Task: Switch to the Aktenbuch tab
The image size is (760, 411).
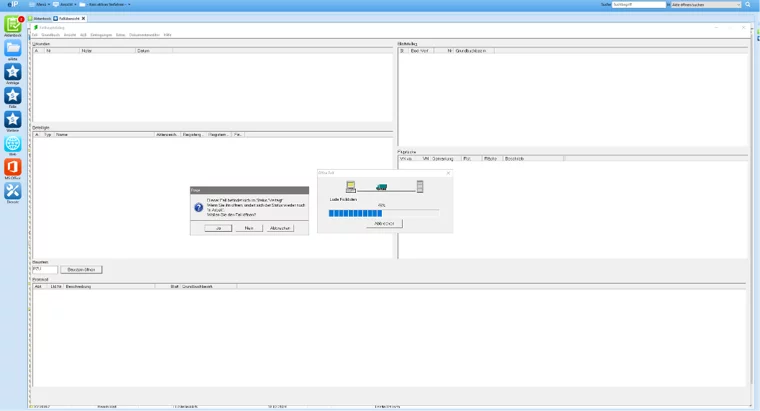Action: (x=41, y=18)
